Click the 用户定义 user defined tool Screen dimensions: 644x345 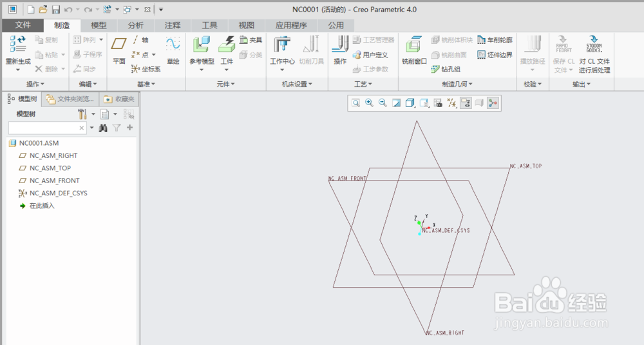(370, 55)
